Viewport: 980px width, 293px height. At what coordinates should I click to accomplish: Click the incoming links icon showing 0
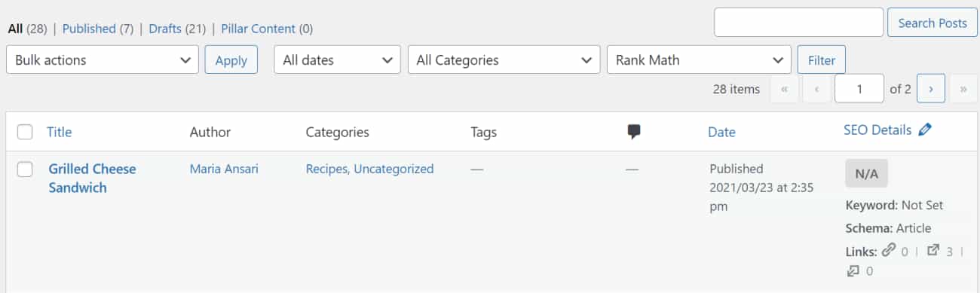pyautogui.click(x=853, y=270)
